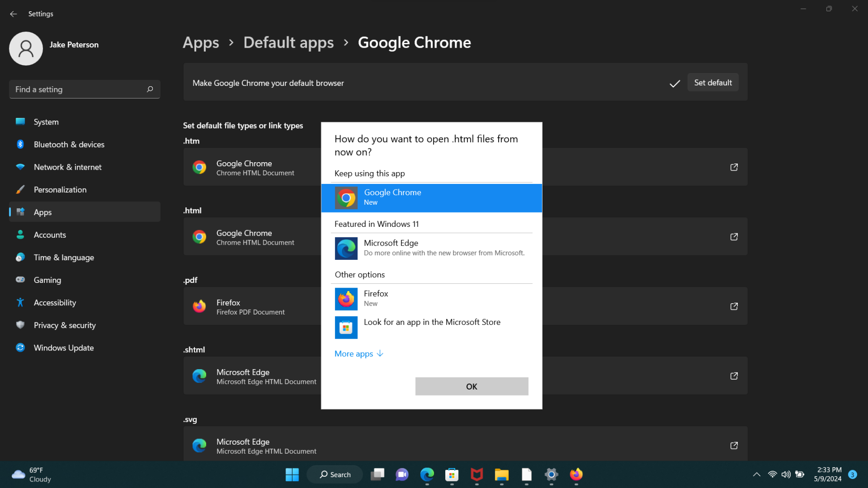Click Set default for Google Chrome
The width and height of the screenshot is (868, 488).
click(x=713, y=83)
